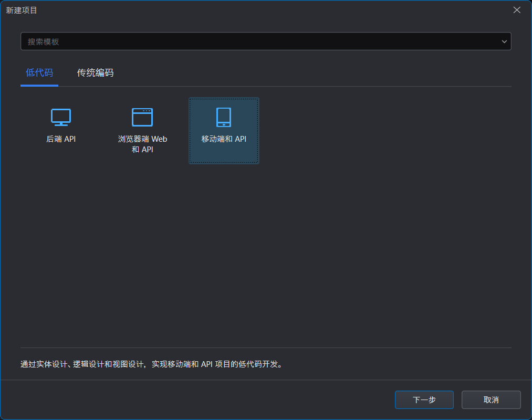Select the 后端 API monitor icon
Viewport: 532px width, 420px height.
click(61, 117)
